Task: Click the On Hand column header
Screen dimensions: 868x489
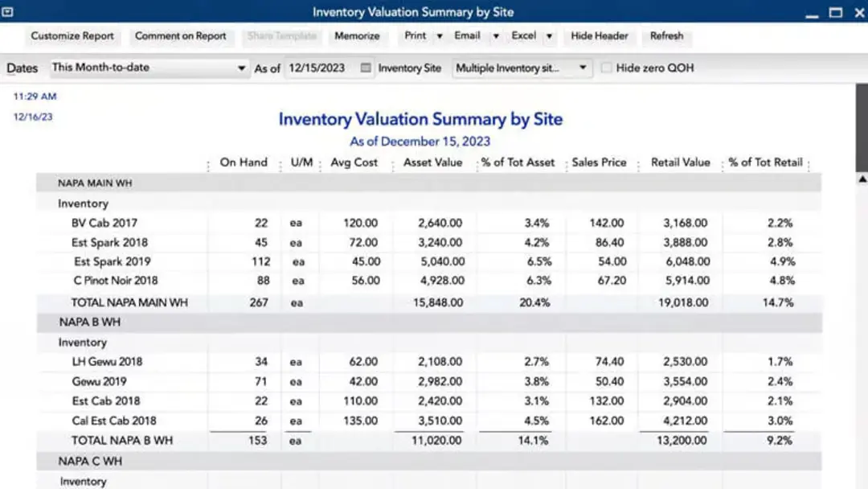Action: click(x=244, y=162)
